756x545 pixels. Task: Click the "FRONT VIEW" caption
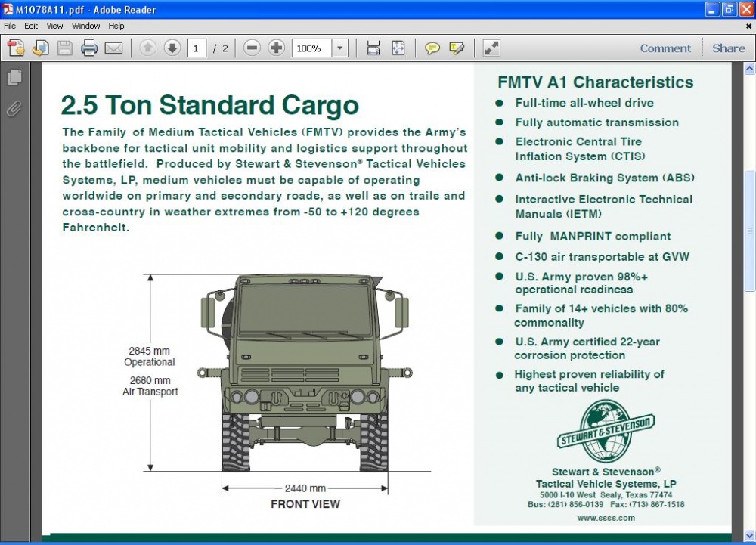(x=305, y=504)
